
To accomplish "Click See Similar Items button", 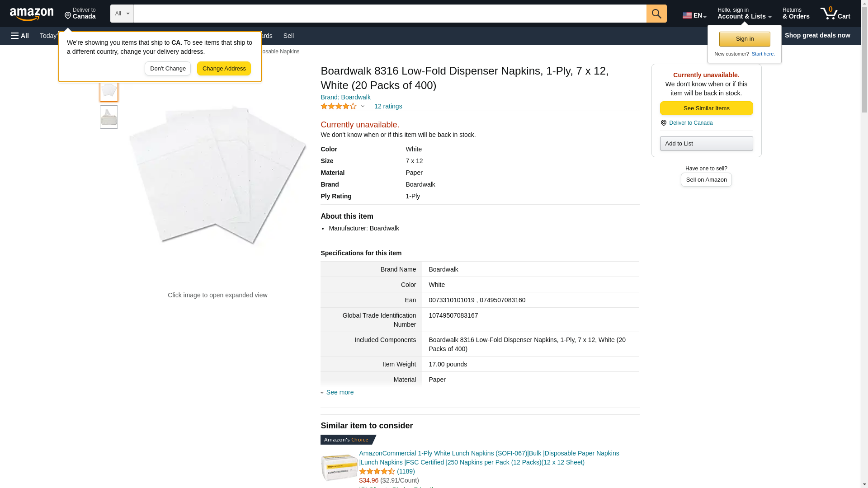I will [706, 108].
